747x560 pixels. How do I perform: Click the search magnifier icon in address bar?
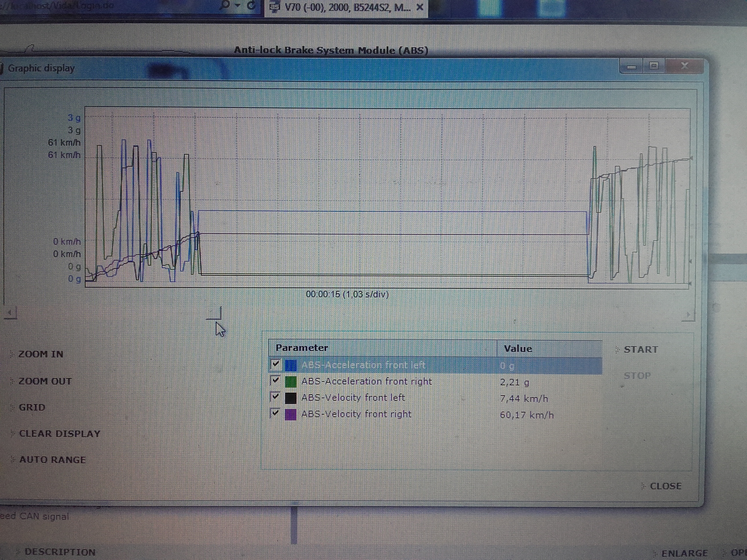pyautogui.click(x=226, y=5)
